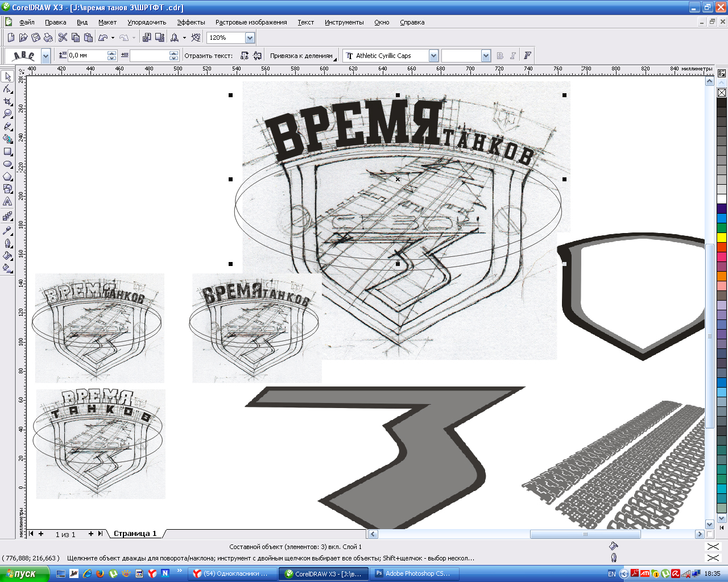Increase the horizontal offset spinner
Screen dimensions: 728x582
coord(173,53)
